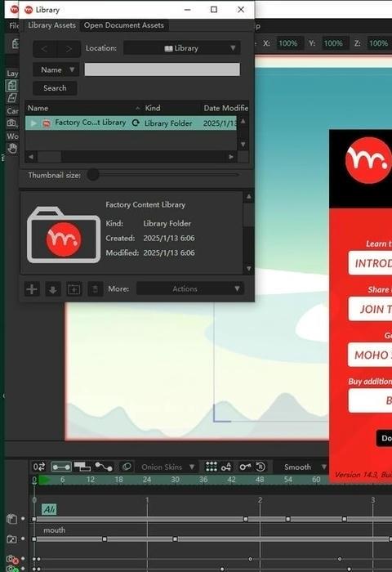Click the delete asset trash button
This screenshot has height=572, width=392.
[96, 289]
